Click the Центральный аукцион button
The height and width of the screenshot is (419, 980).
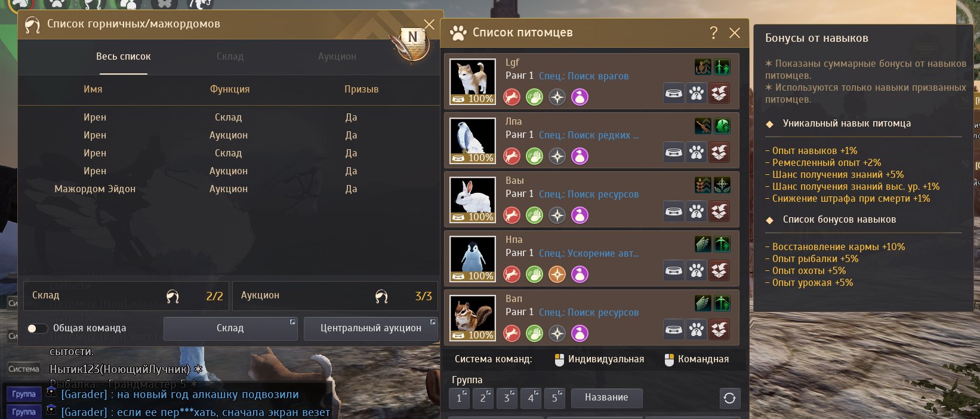(x=371, y=328)
